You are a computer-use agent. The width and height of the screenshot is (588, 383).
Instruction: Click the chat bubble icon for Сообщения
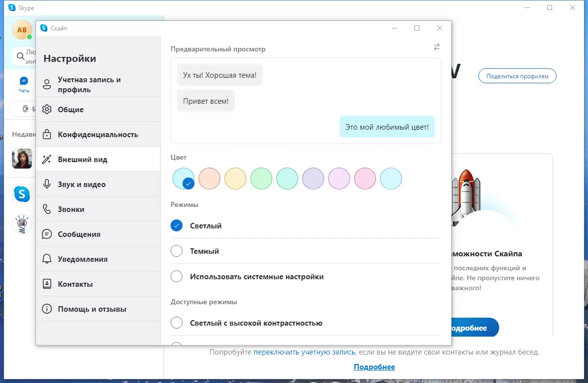tap(47, 234)
